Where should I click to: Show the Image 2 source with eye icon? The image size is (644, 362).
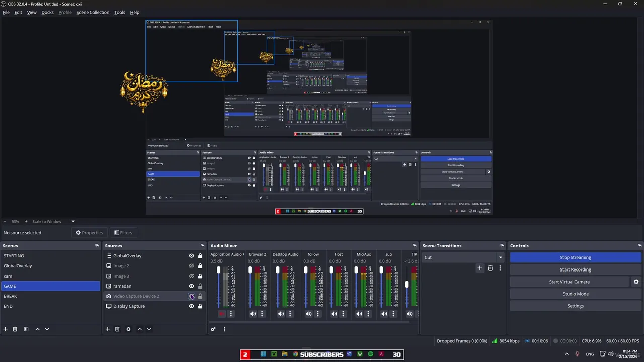point(191,266)
